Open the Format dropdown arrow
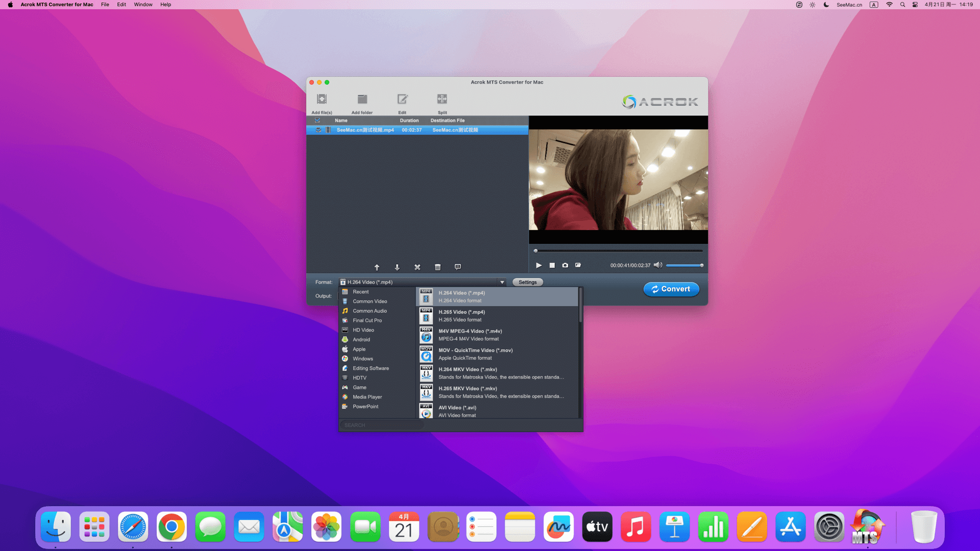 point(502,282)
